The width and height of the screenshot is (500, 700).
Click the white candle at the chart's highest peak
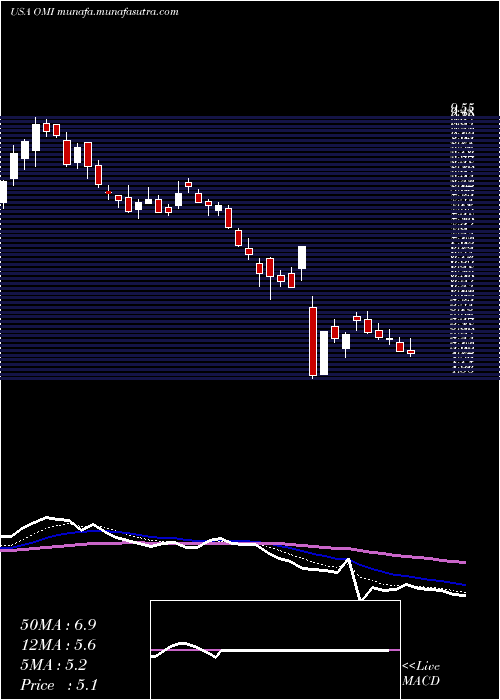tap(36, 138)
